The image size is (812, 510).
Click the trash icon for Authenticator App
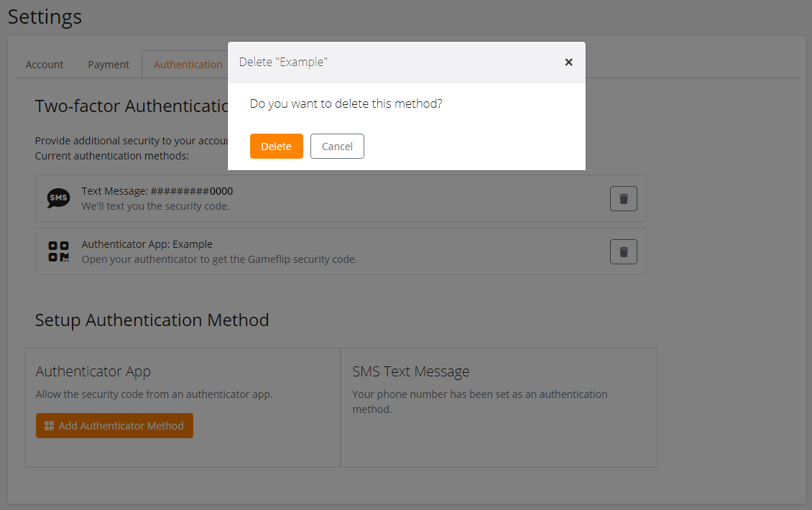pyautogui.click(x=623, y=251)
